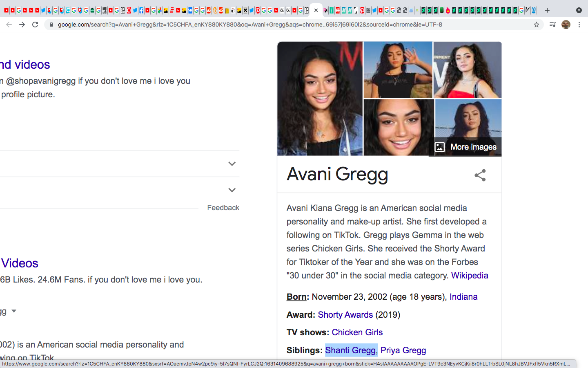Switch to the flame-icon tab
588x368 pixels.
pyautogui.click(x=448, y=11)
